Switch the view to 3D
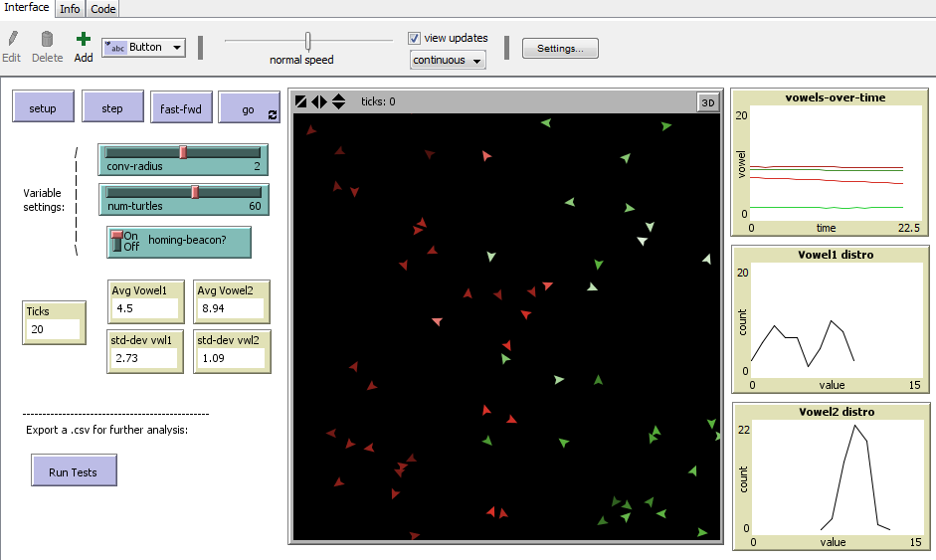Image resolution: width=936 pixels, height=560 pixels. [x=707, y=101]
